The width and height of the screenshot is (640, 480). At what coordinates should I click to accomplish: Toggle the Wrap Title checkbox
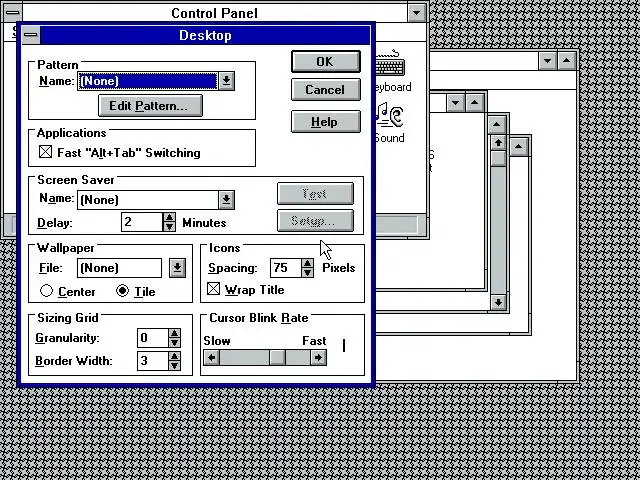point(213,289)
